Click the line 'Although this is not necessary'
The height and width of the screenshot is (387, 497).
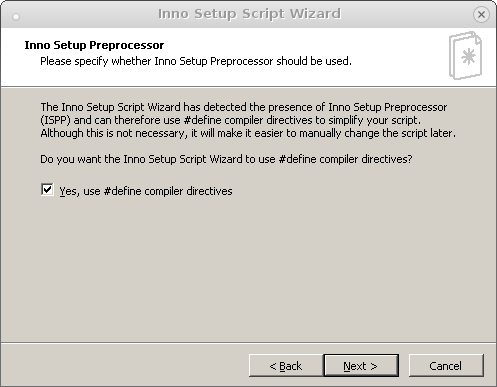point(248,133)
